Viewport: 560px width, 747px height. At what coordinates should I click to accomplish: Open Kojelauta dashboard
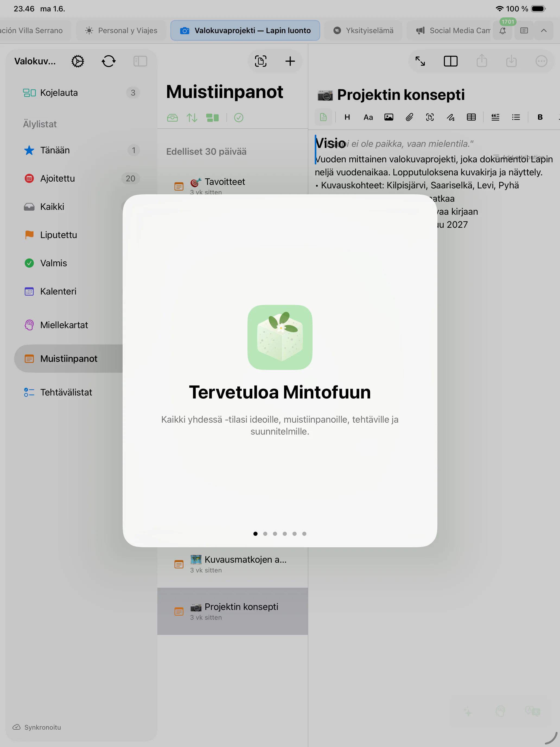coord(81,93)
